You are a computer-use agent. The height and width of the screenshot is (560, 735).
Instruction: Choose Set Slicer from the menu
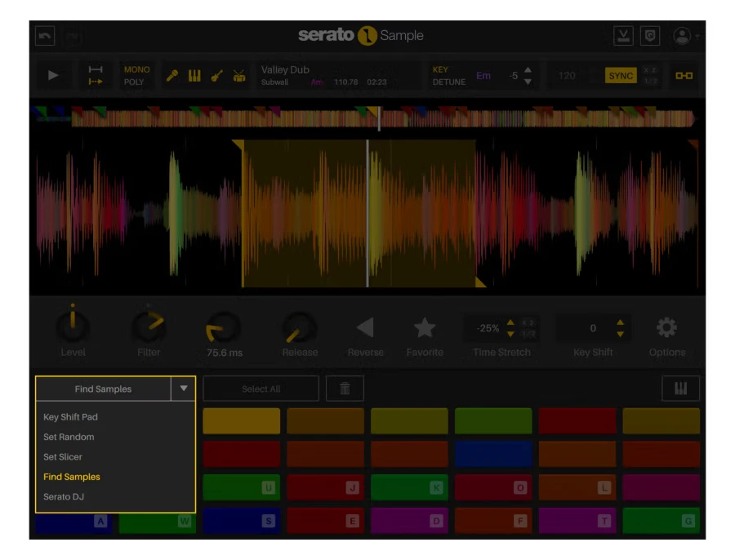coord(62,456)
